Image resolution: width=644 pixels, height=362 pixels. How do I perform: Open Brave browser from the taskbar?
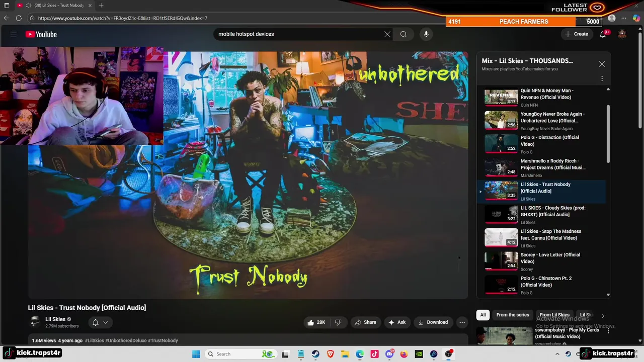coord(331,354)
